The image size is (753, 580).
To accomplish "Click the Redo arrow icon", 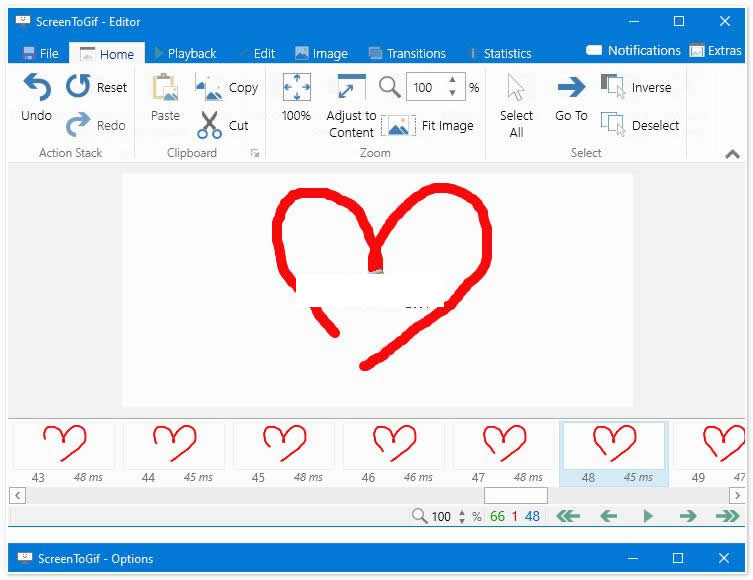I will click(x=78, y=125).
